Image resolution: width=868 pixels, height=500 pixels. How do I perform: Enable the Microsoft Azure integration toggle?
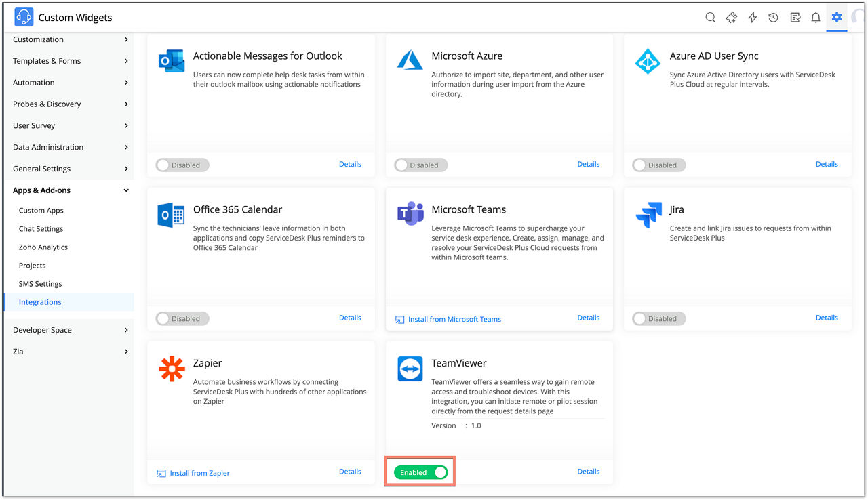tap(420, 165)
